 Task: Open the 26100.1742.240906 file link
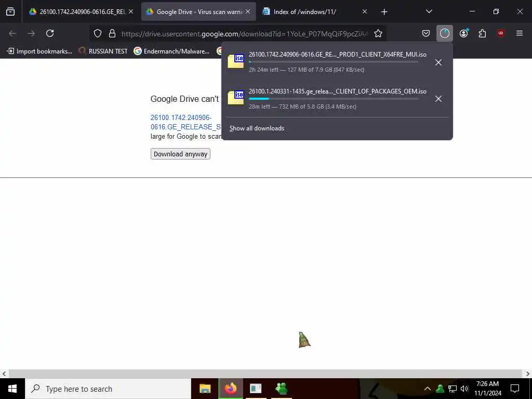(185, 122)
